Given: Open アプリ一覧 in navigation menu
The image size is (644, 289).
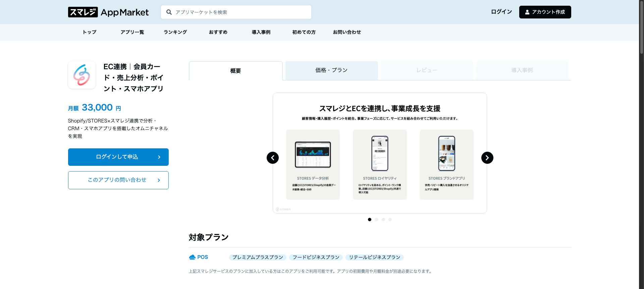Looking at the screenshot, I should pyautogui.click(x=132, y=32).
